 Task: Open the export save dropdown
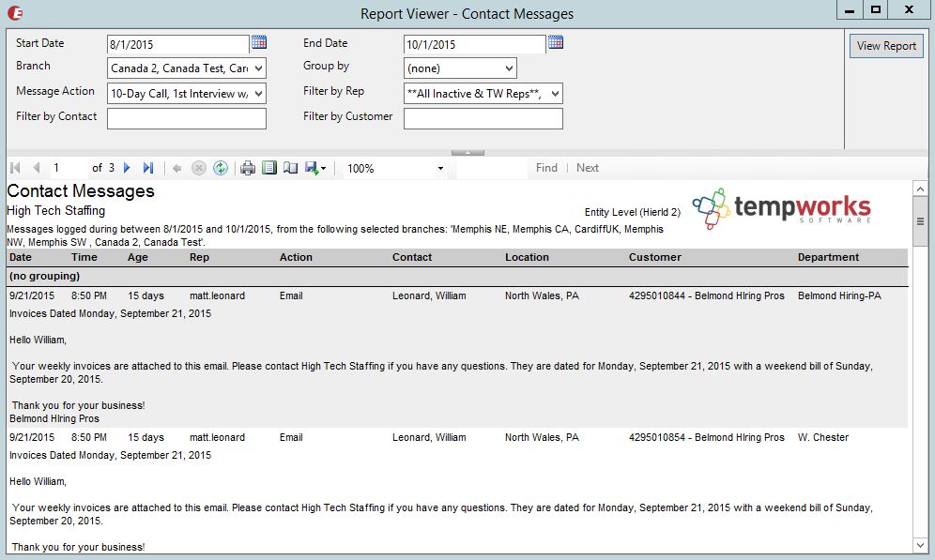pyautogui.click(x=315, y=168)
